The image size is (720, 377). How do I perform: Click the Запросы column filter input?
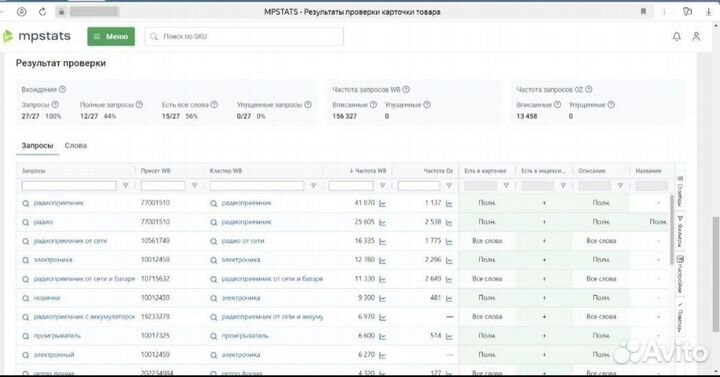69,186
